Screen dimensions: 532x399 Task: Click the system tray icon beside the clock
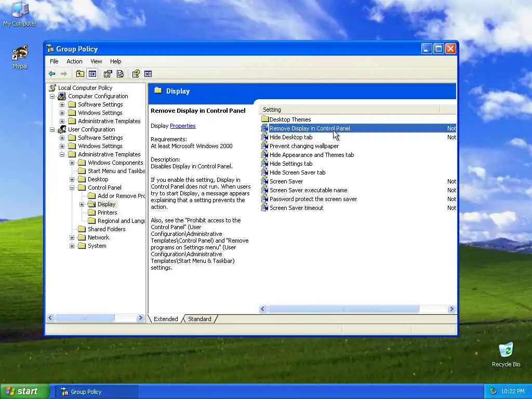pos(493,392)
